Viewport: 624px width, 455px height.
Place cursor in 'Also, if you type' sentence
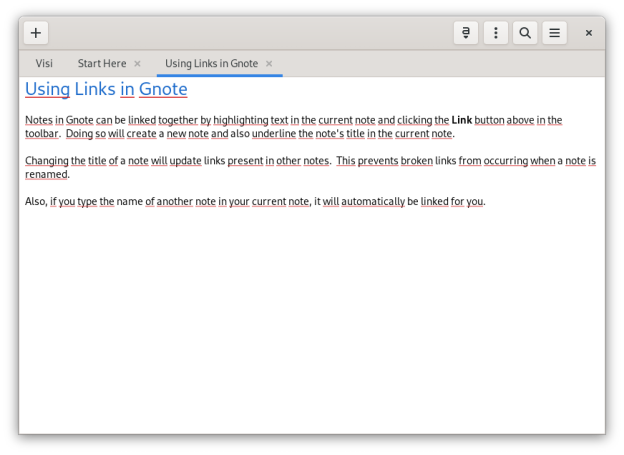(70, 201)
